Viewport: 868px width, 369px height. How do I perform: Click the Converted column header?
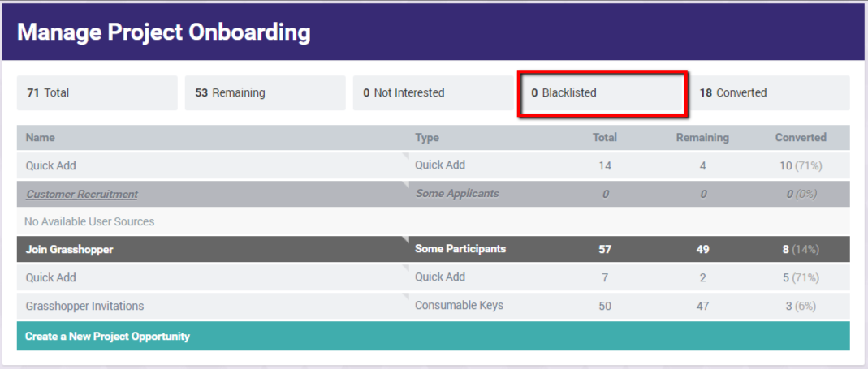[x=801, y=138]
